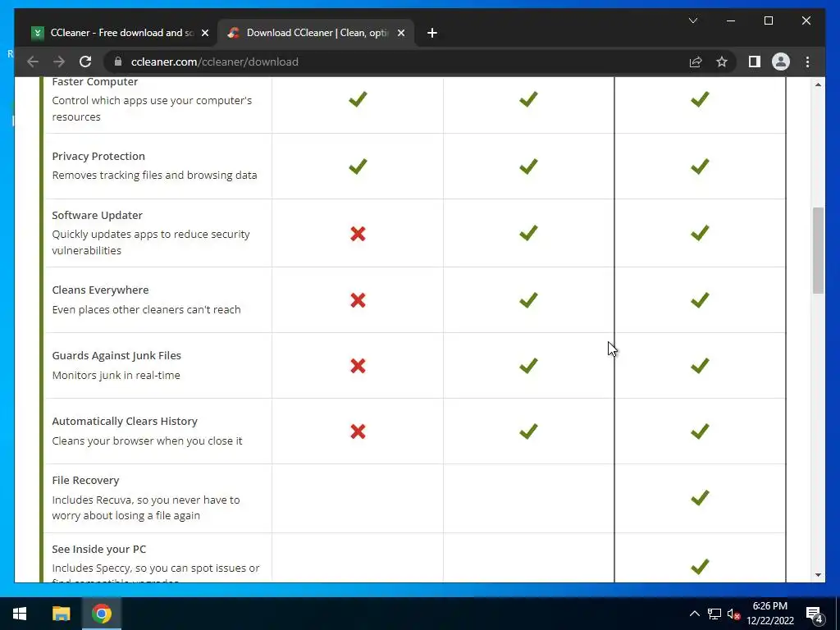Click Guards Against Junk Files red cross
Image resolution: width=840 pixels, height=630 pixels.
click(x=358, y=366)
